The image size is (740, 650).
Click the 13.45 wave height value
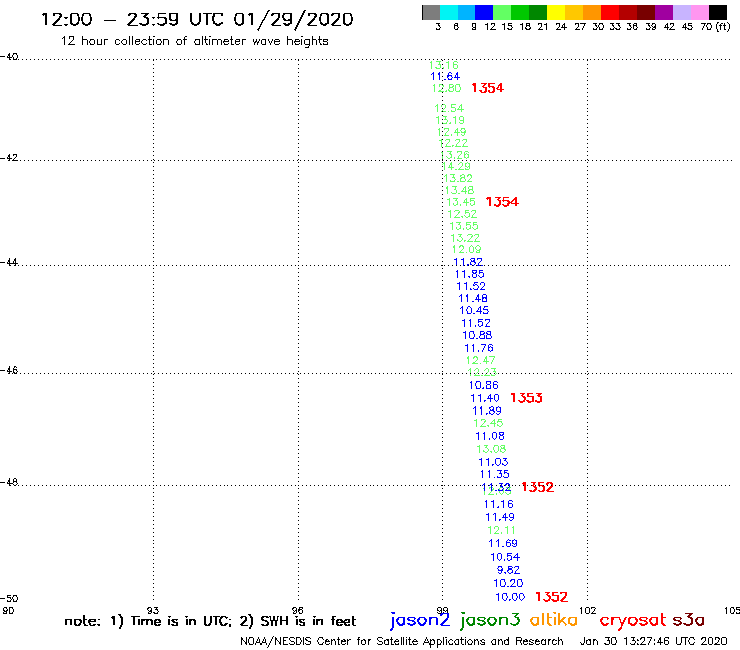pyautogui.click(x=461, y=202)
